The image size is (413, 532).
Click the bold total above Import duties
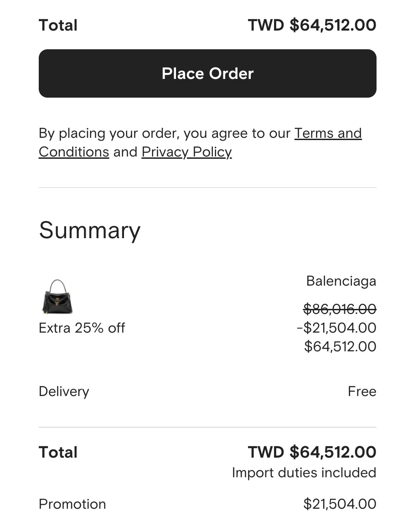(x=312, y=452)
